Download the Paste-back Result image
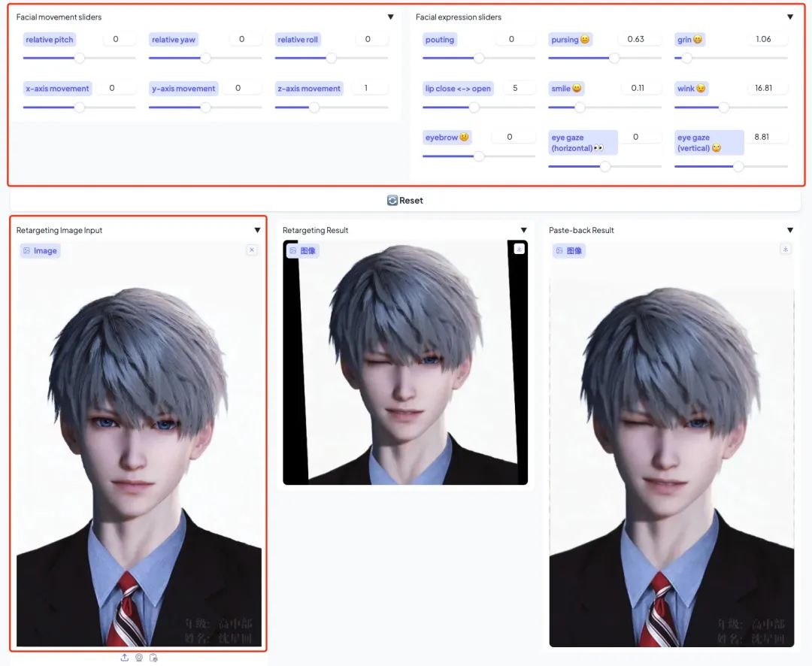 point(785,249)
